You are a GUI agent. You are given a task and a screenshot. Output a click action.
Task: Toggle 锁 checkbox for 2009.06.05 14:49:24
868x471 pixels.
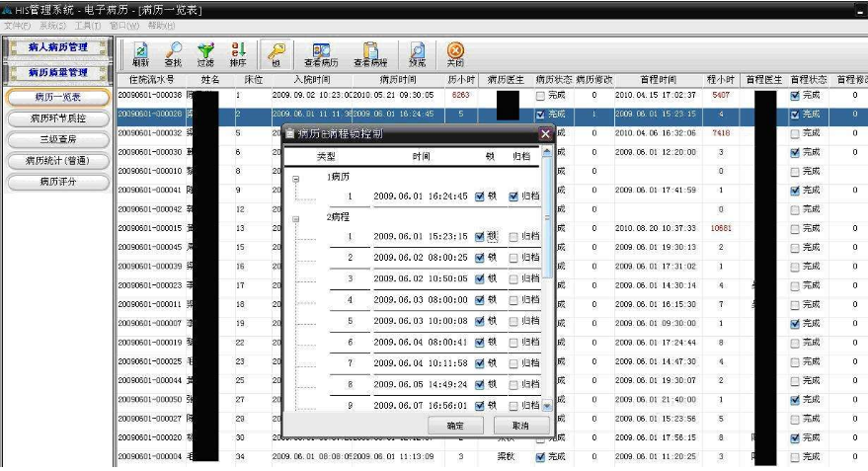click(x=479, y=385)
